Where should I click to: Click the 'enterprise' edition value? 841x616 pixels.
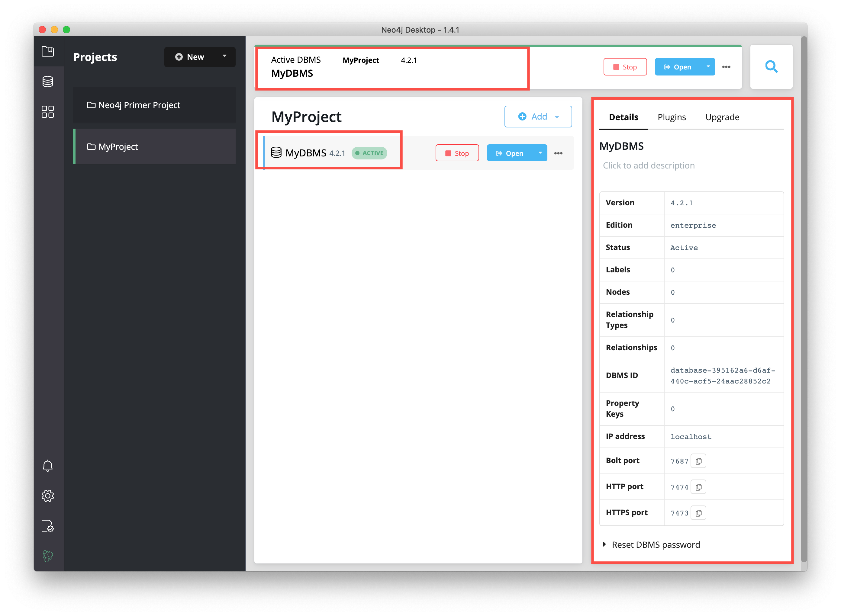(693, 225)
